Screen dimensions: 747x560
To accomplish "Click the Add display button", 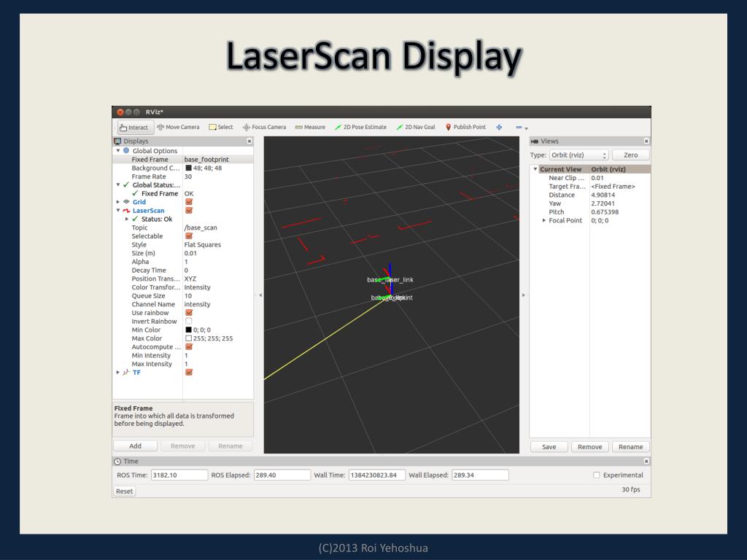I will click(x=135, y=446).
